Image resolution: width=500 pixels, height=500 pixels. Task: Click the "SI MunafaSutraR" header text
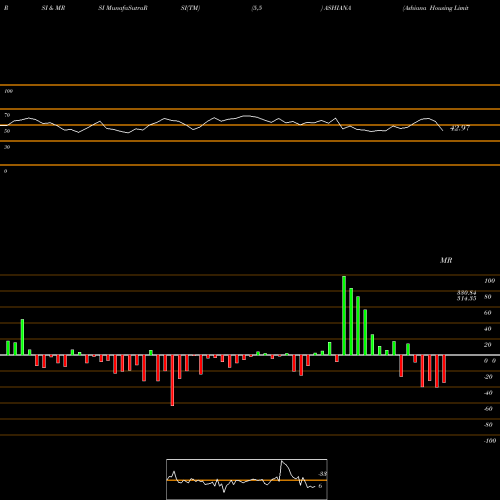[x=123, y=8]
